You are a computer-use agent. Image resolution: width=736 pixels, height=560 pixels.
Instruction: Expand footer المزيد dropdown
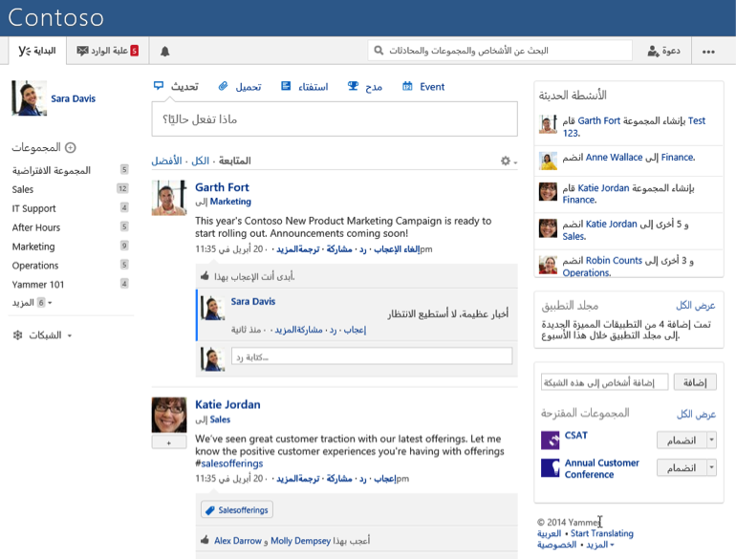coord(600,545)
